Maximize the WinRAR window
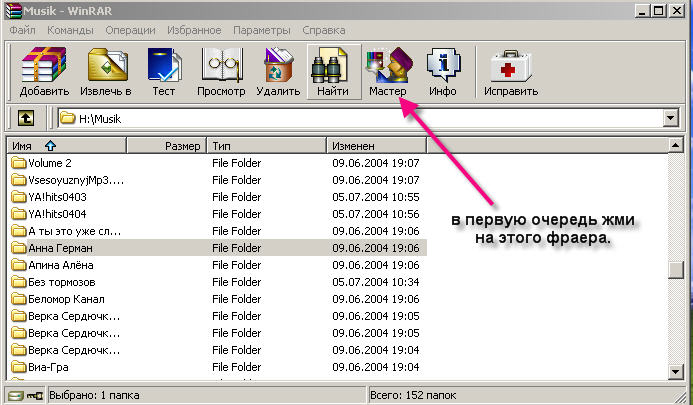This screenshot has height=405, width=693. [659, 11]
